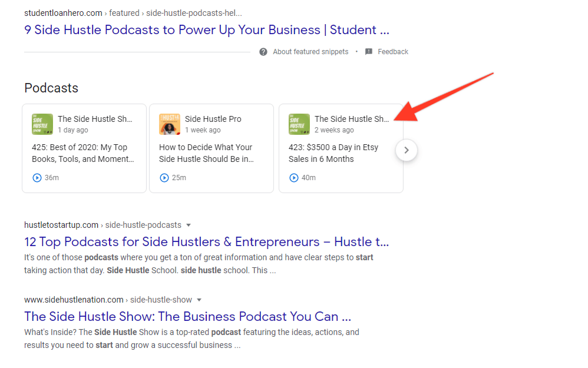This screenshot has width=588, height=368.
Task: Open 9 Side Hustle Podcasts result title
Action: tap(207, 30)
